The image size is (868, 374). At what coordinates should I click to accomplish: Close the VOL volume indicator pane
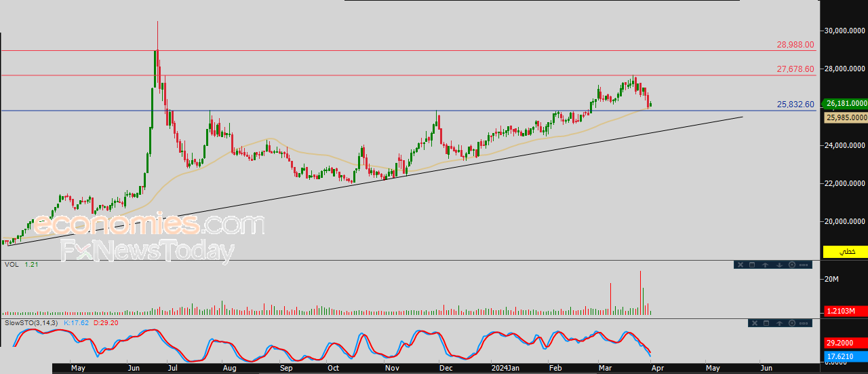tap(741, 265)
